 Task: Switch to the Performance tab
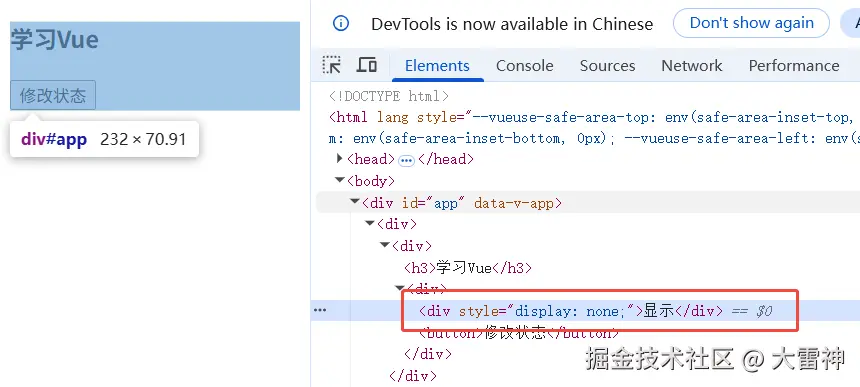[x=794, y=66]
